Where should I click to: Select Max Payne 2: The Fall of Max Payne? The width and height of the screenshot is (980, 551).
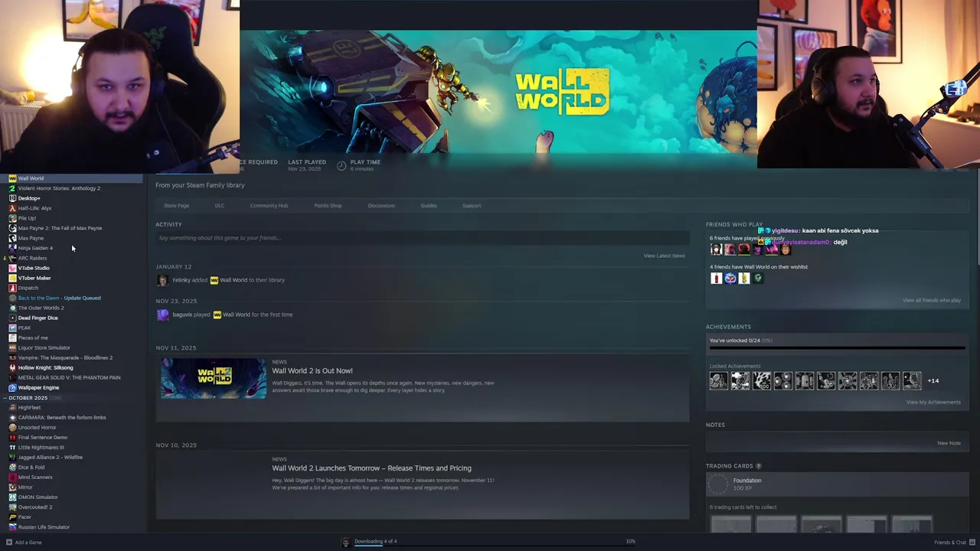(x=60, y=228)
